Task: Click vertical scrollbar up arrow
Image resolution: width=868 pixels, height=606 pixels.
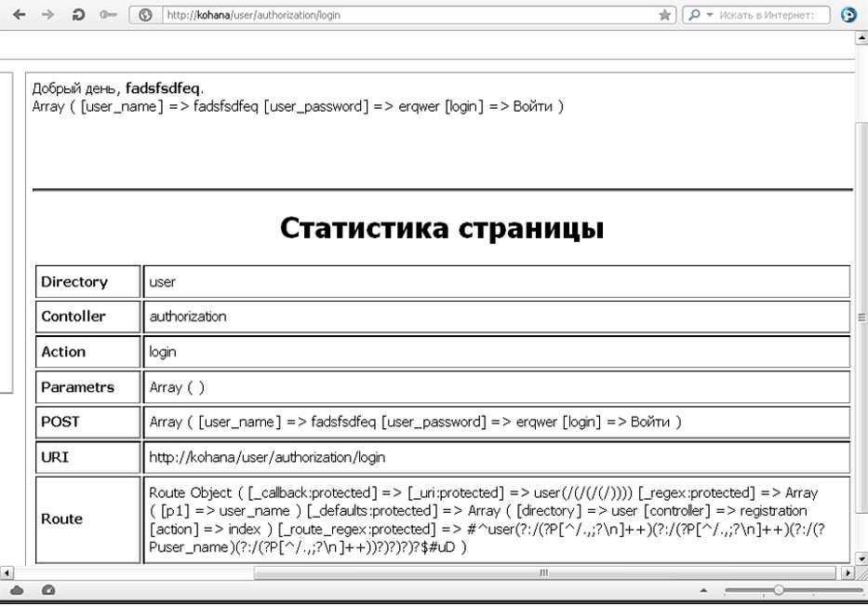Action: [861, 37]
